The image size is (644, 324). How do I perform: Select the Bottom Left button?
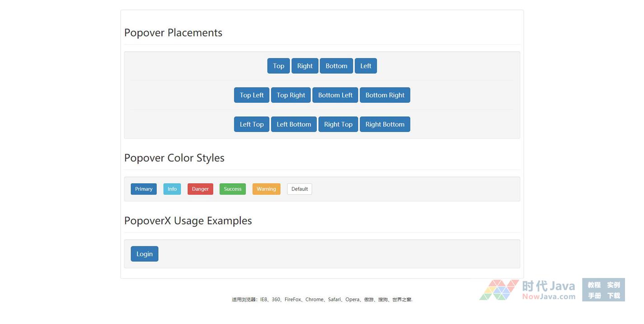[x=335, y=95]
